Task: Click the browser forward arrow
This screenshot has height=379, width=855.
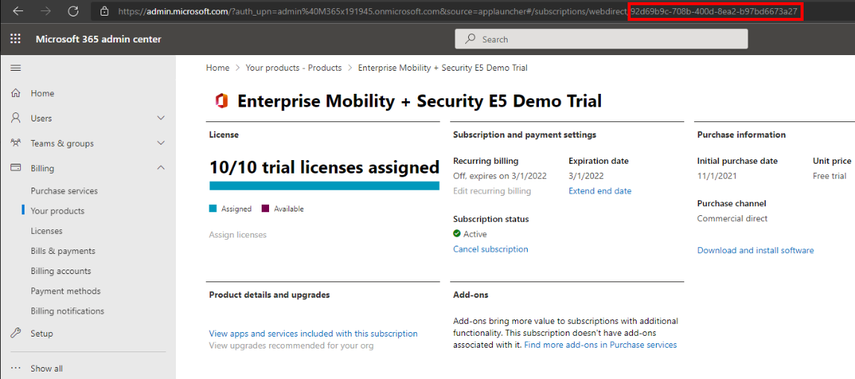Action: coord(46,11)
